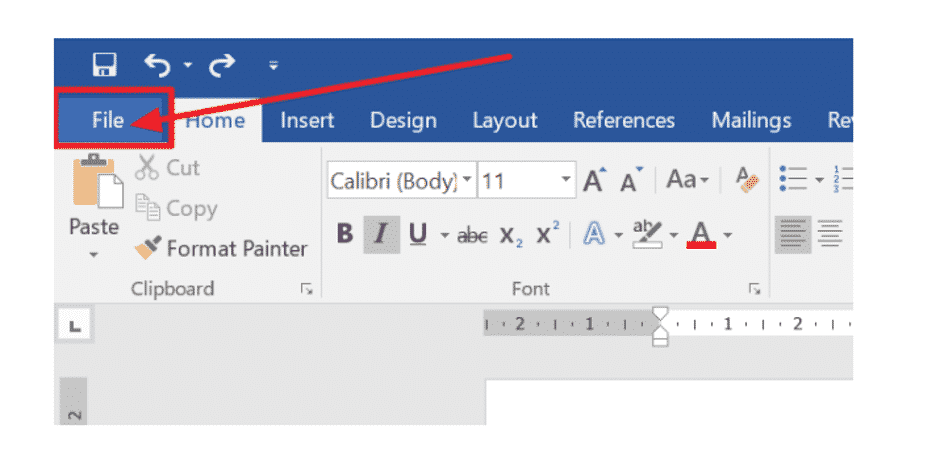Click the first line indent marker on ruler
Screen dimensions: 941x458
coord(660,314)
